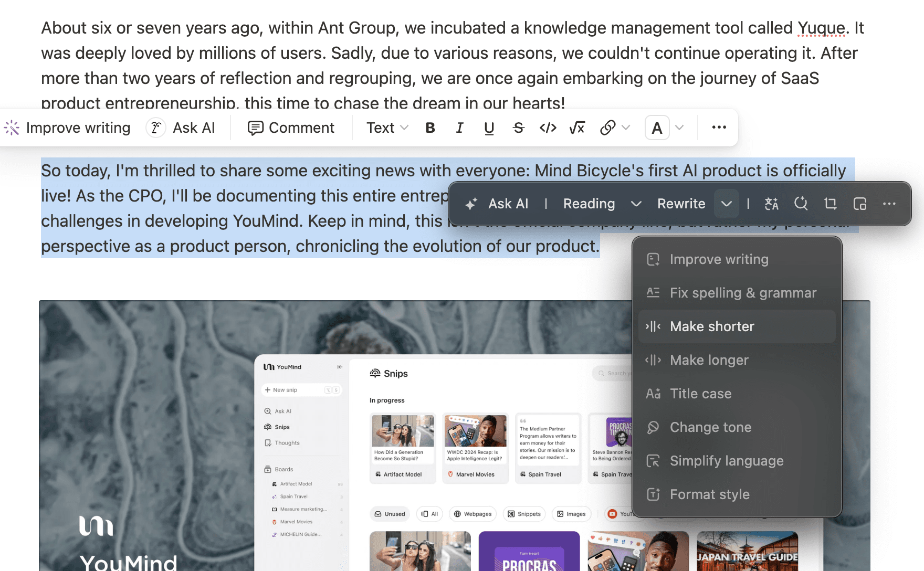Click the inline code icon
The width and height of the screenshot is (924, 571).
tap(548, 128)
